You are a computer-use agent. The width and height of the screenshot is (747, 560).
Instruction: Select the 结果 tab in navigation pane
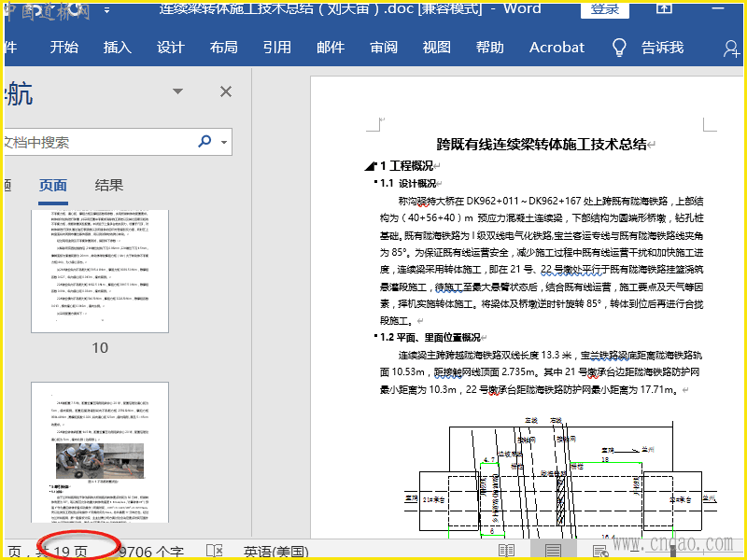[x=109, y=185]
